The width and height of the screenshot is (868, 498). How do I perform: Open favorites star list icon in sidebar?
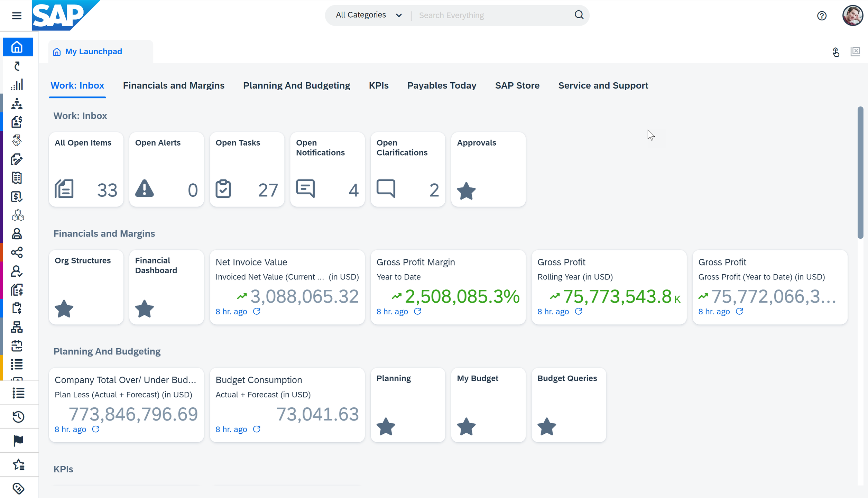[x=18, y=464]
